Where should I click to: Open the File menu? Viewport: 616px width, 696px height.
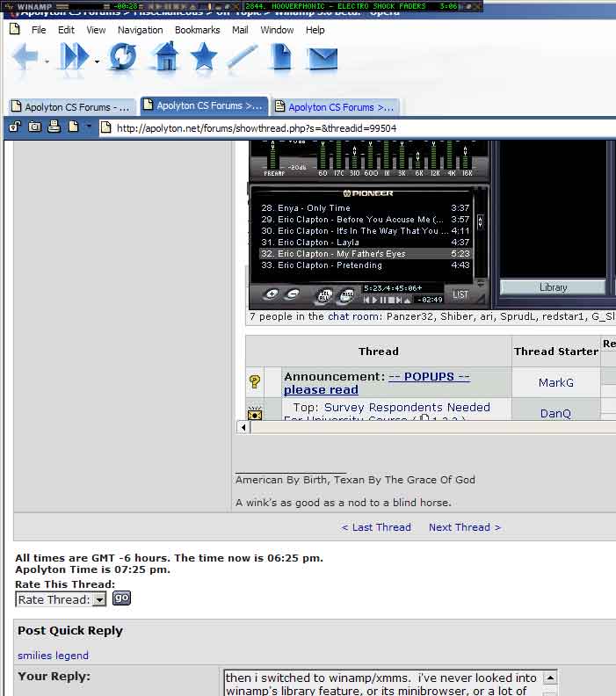[39, 30]
